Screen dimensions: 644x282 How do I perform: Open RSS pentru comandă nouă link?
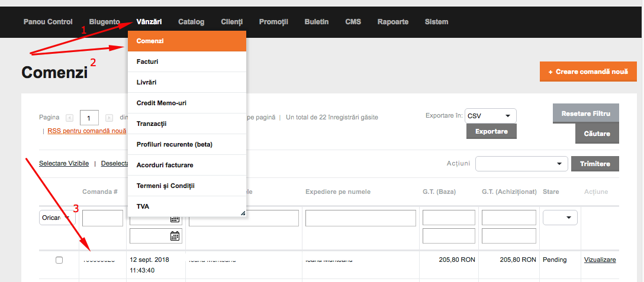(x=87, y=131)
